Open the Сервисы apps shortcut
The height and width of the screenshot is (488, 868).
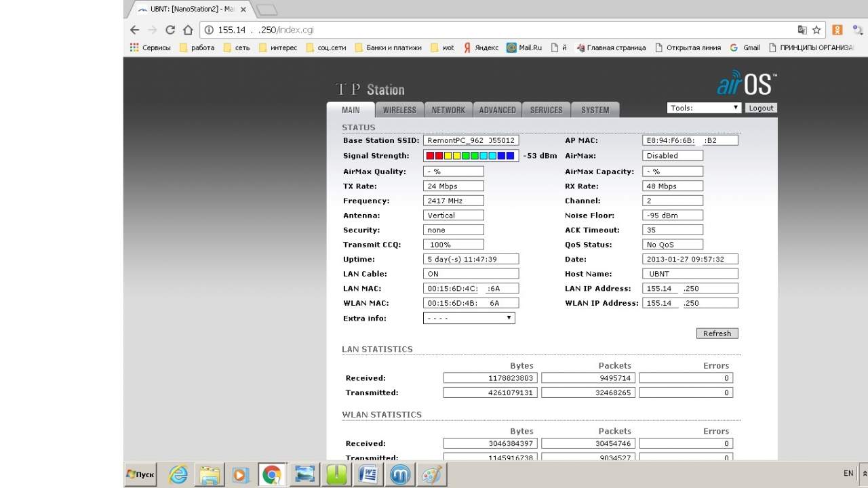(x=150, y=47)
